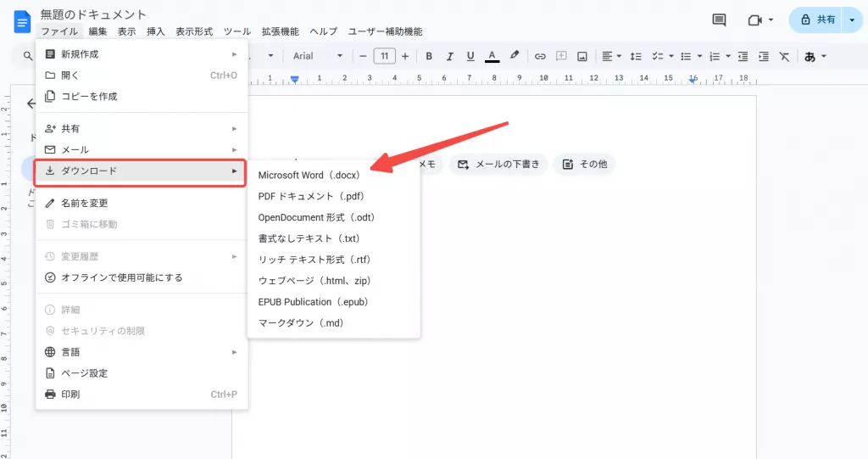This screenshot has width=868, height=459.
Task: Open the ツール menu
Action: tap(237, 31)
